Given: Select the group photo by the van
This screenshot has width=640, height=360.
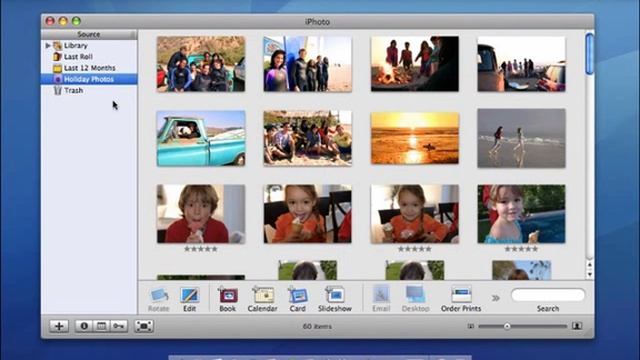Looking at the screenshot, I should (x=201, y=64).
